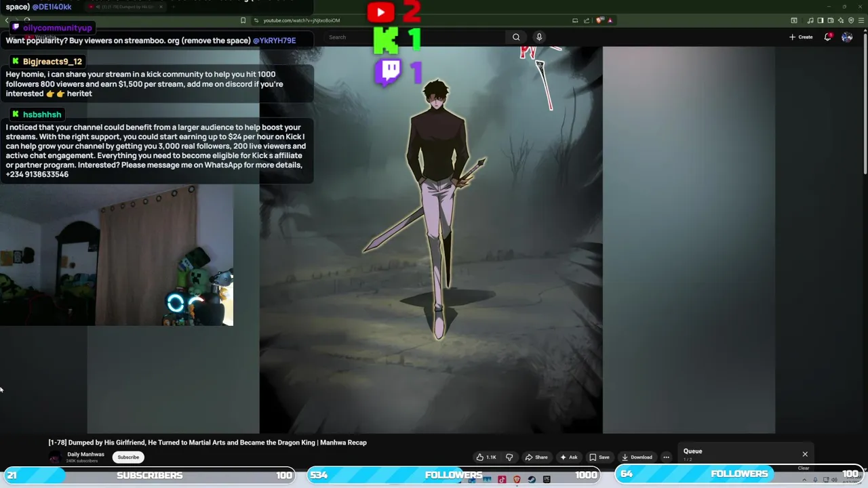
Task: Click the Clear label under the Queue
Action: click(804, 468)
